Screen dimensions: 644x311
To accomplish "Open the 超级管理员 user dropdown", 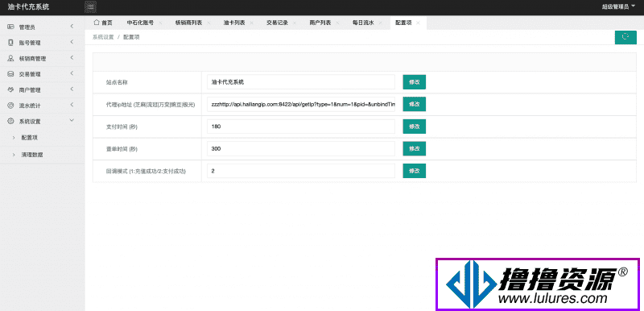I will [618, 7].
